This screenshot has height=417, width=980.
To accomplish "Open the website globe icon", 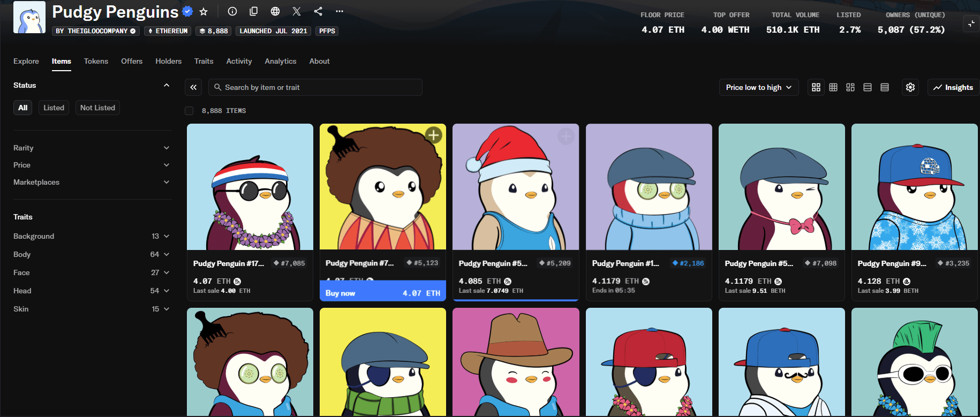I will pos(275,11).
